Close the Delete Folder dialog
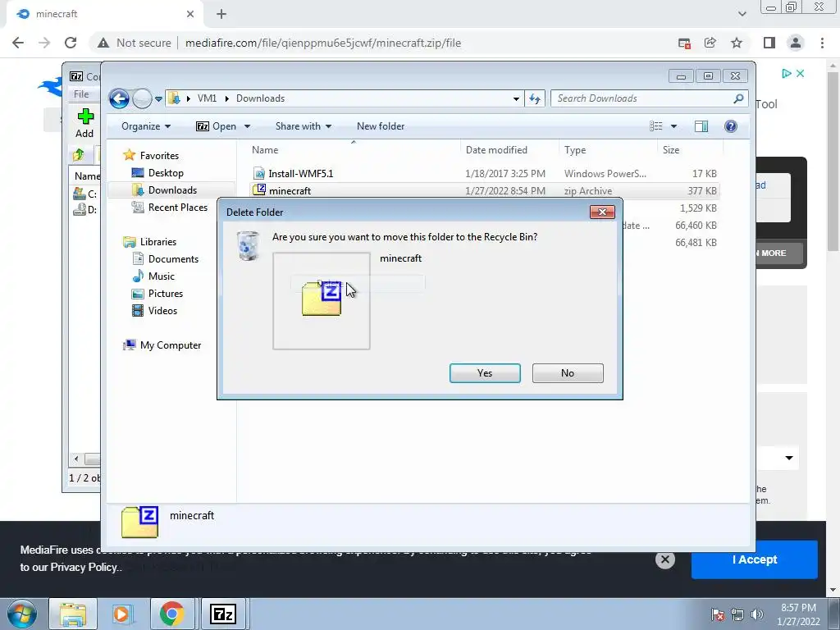Screen dimensions: 840x630 602,212
